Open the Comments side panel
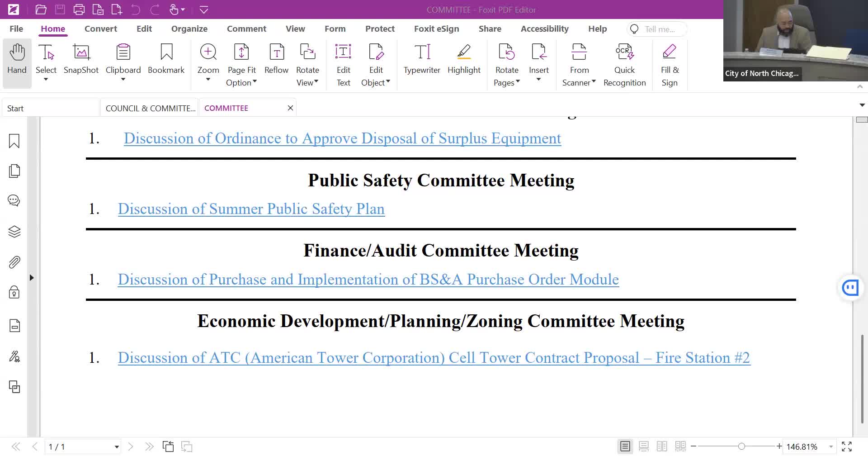Screen dimensions: 868x456 point(14,200)
